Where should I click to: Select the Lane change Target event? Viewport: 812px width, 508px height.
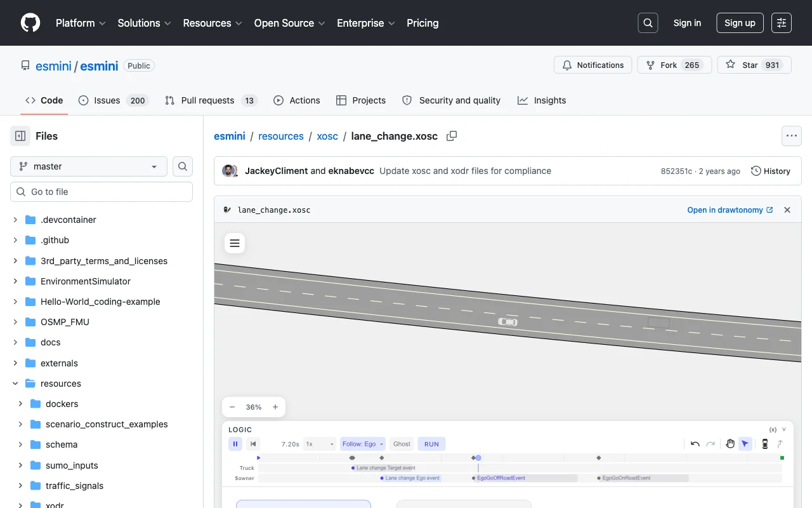click(x=385, y=468)
